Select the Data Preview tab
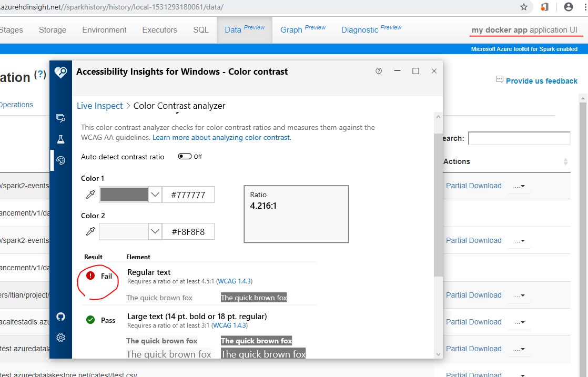 245,29
